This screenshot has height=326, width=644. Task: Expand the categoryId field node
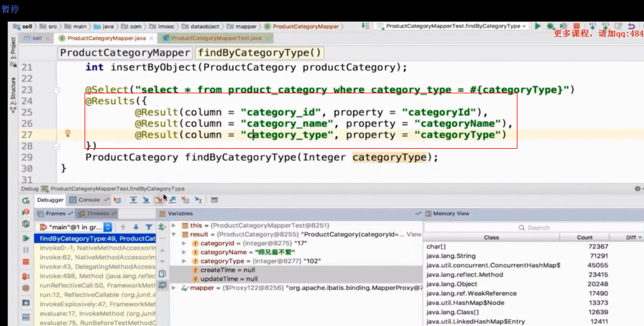(x=184, y=243)
